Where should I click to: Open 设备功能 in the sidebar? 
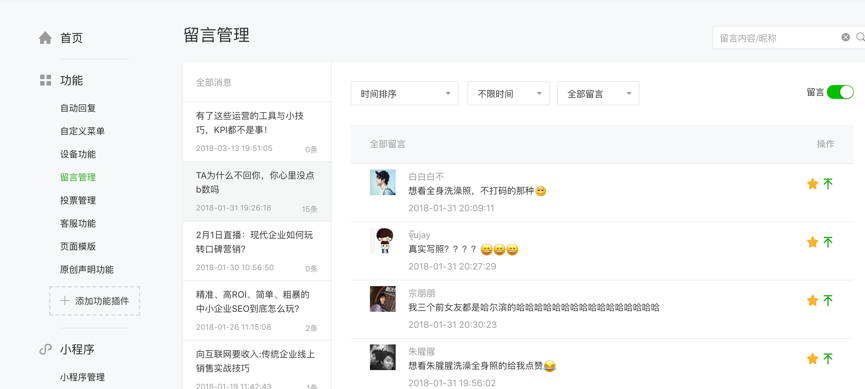pyautogui.click(x=78, y=154)
